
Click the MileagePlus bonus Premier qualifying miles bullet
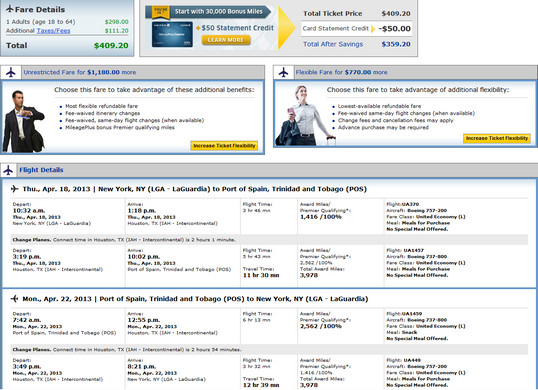point(120,127)
